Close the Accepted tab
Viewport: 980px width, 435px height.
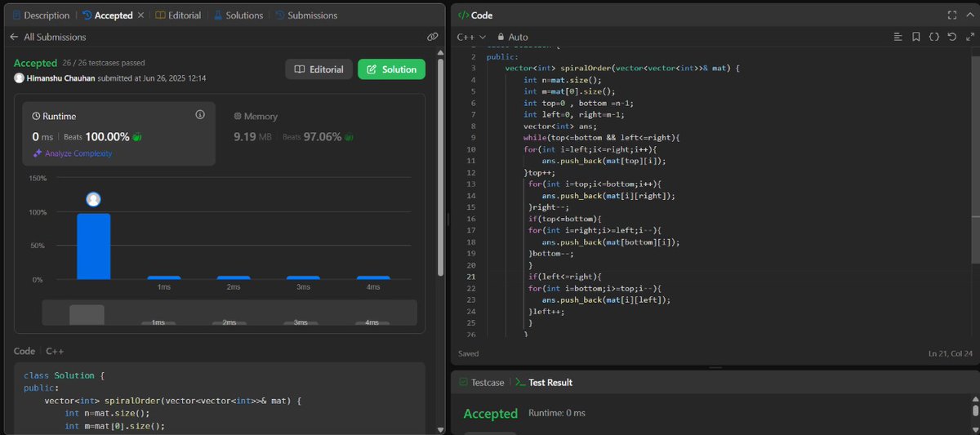[x=140, y=16]
